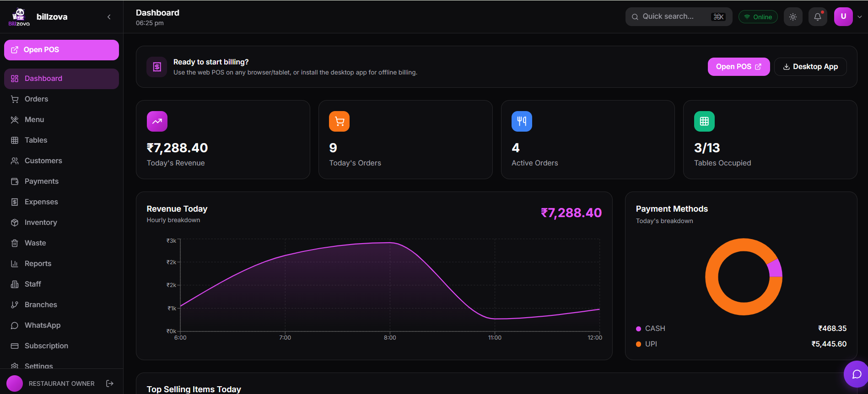Click the CASH purple donut segment

tap(775, 268)
